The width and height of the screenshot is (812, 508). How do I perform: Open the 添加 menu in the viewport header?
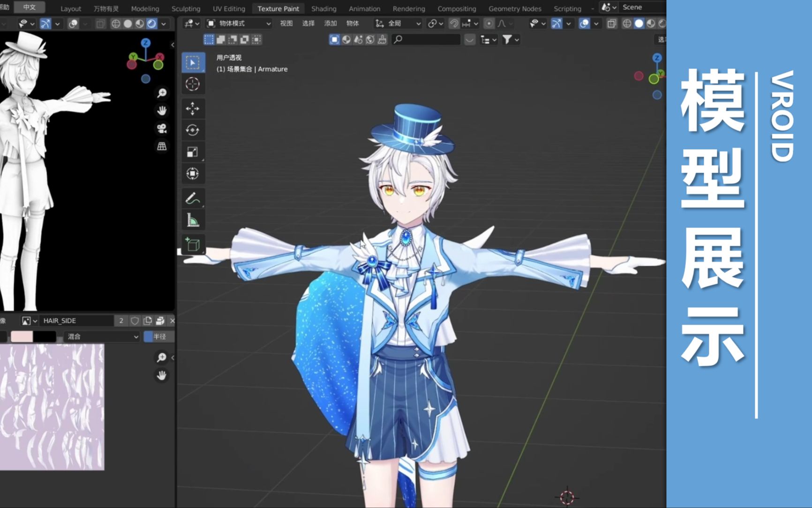pyautogui.click(x=331, y=23)
